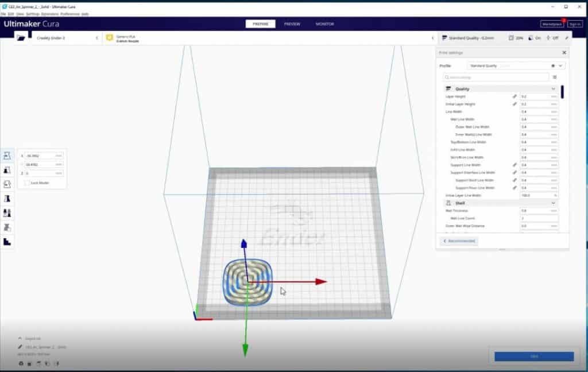The image size is (588, 372).
Task: Select the Scale tool
Action: click(x=7, y=170)
